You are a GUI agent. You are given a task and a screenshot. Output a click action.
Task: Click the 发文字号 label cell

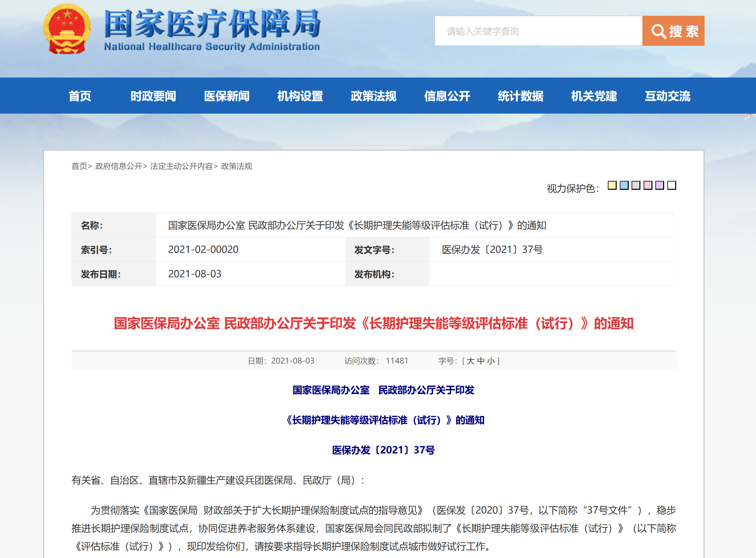coord(387,250)
